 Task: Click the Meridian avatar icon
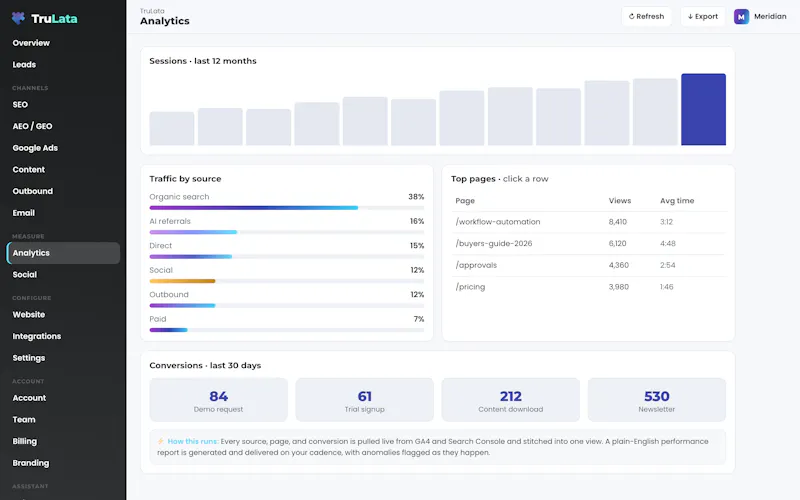[x=741, y=17]
